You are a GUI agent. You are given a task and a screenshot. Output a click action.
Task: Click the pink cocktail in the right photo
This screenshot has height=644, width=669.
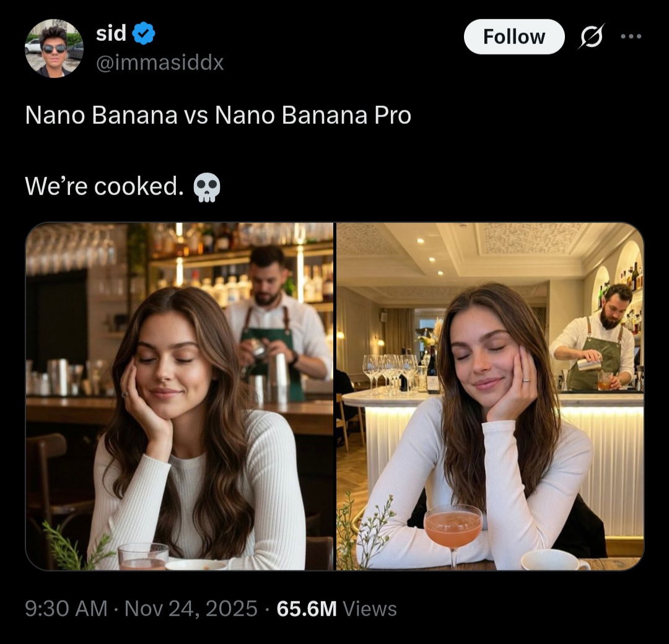coord(453,528)
